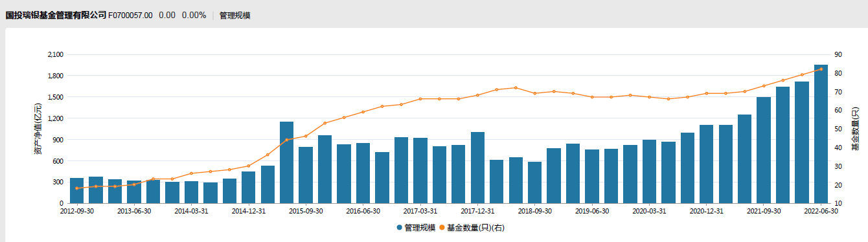
Task: Click the 2020-03-31 management scale bar
Action: (649, 171)
